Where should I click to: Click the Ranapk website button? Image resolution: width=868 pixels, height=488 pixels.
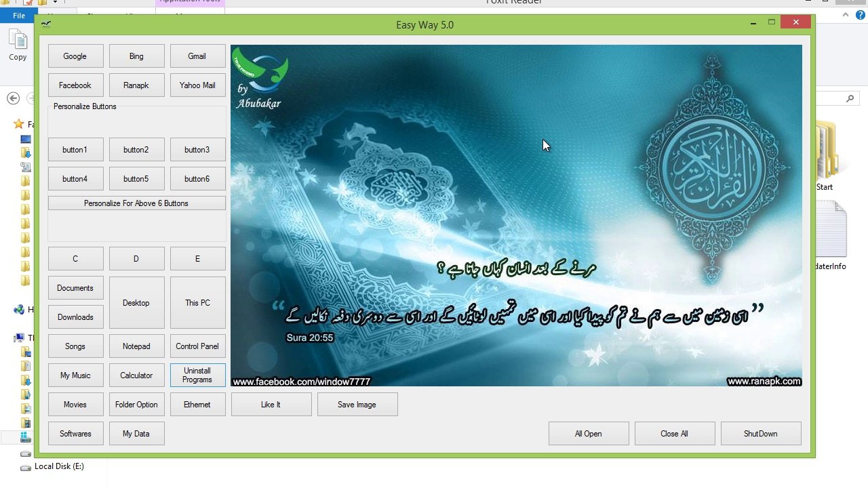[x=136, y=85]
